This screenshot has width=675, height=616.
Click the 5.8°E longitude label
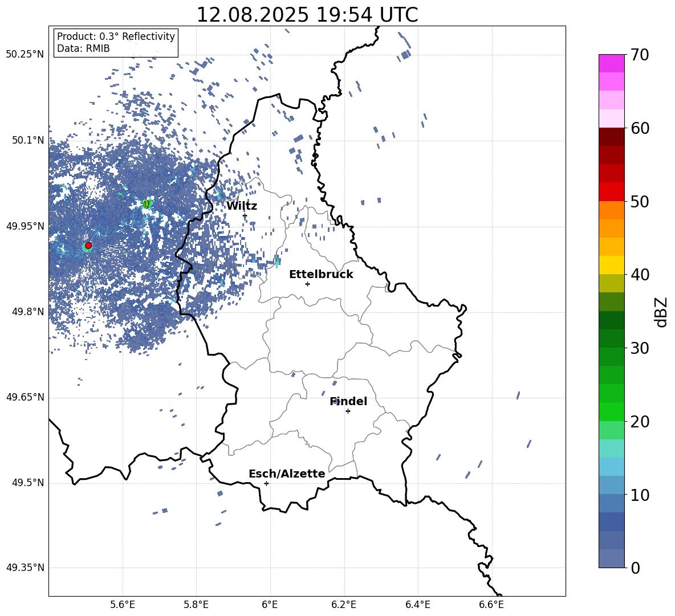click(x=196, y=605)
